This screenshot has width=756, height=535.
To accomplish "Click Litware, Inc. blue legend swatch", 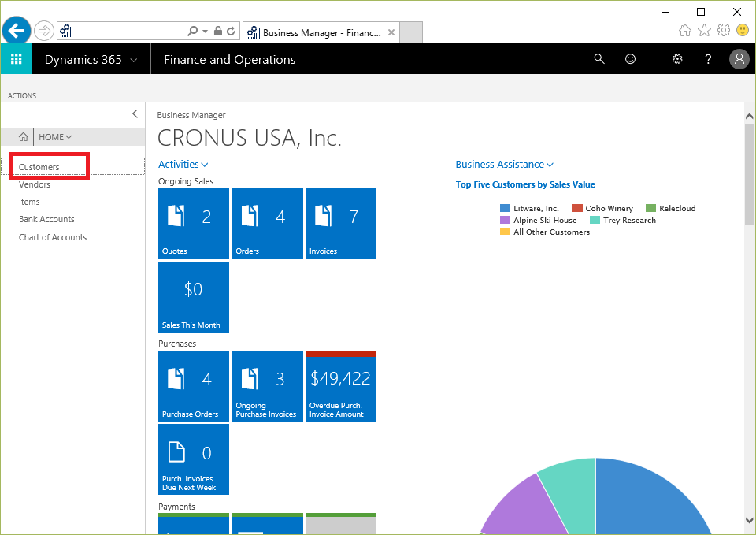I will pos(505,208).
